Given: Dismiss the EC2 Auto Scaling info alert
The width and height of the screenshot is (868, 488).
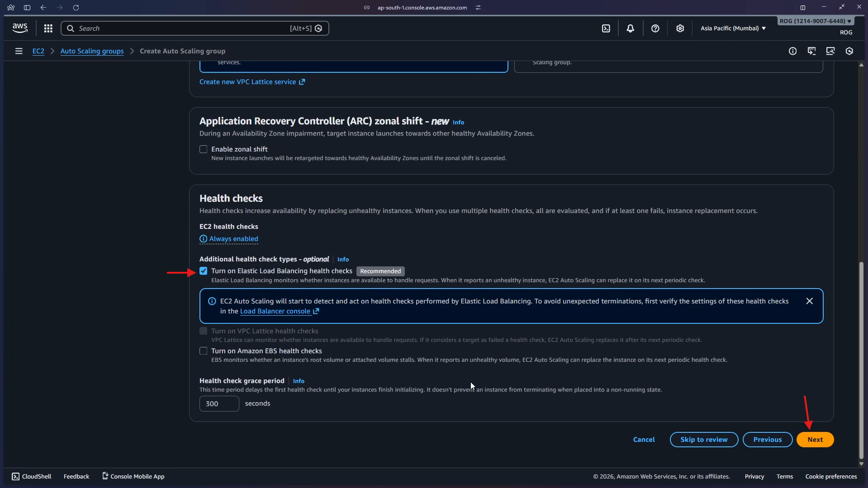Looking at the screenshot, I should tap(809, 301).
